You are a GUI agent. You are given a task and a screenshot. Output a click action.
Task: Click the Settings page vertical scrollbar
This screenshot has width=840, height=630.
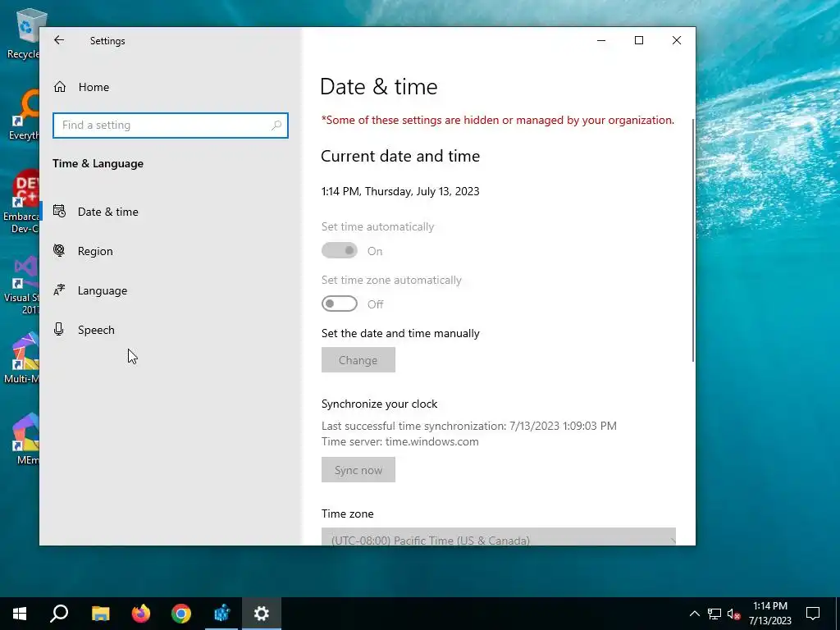tap(693, 240)
